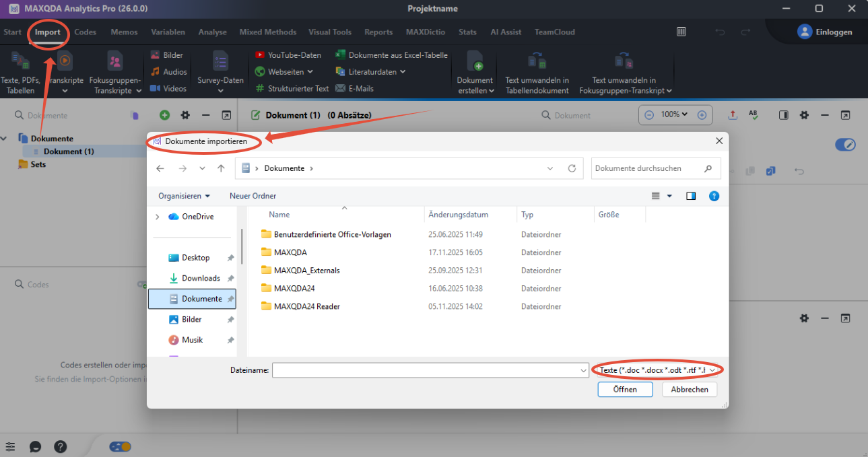
Task: Toggle the sidebar display in document browser
Action: pos(783,115)
